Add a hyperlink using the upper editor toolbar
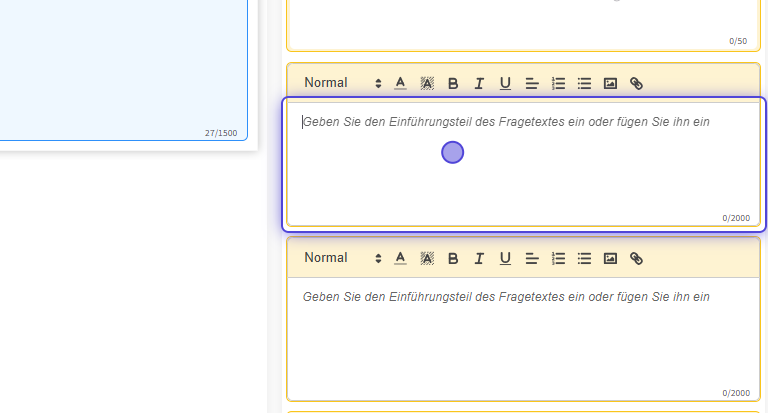This screenshot has width=768, height=413. tap(636, 84)
